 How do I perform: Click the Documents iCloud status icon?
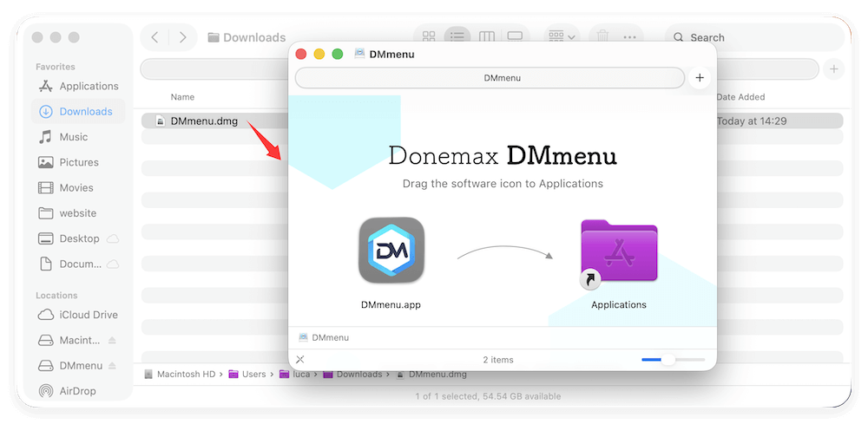(x=113, y=264)
